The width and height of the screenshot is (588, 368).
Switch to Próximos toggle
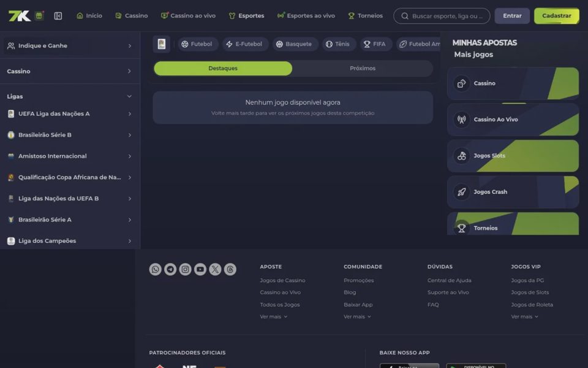point(363,68)
